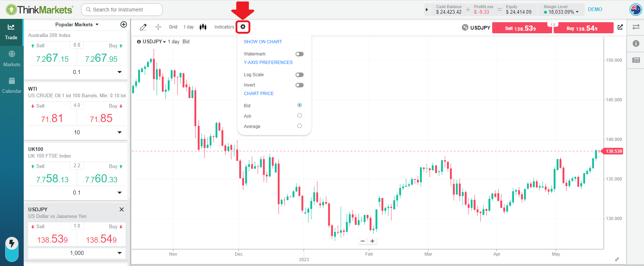This screenshot has width=644, height=266.
Task: Toggle the Watermark switch
Action: (x=300, y=54)
